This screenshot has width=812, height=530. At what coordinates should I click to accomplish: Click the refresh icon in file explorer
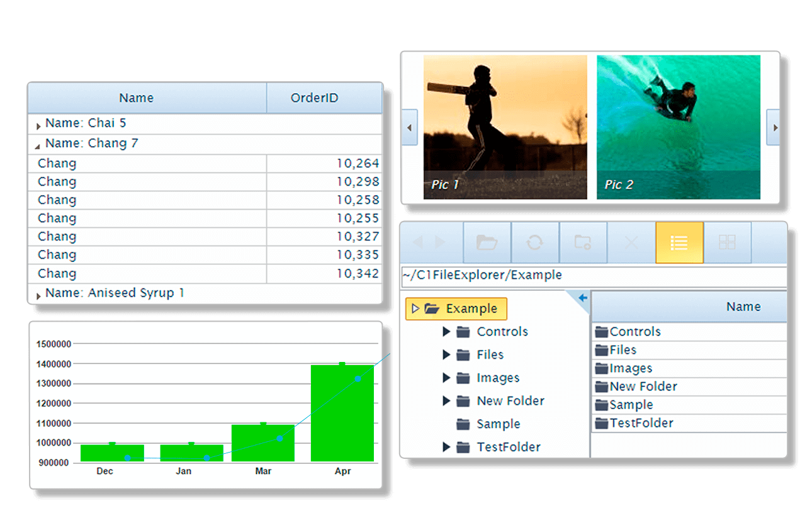(535, 242)
